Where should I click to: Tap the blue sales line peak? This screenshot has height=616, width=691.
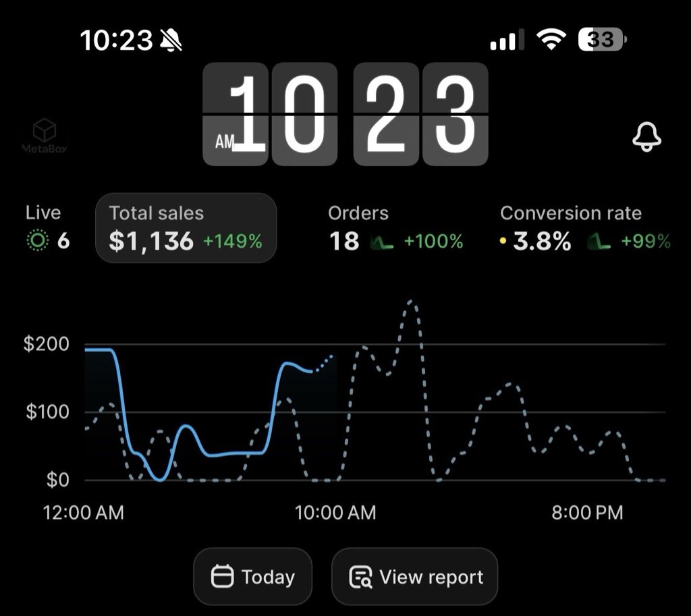point(98,350)
